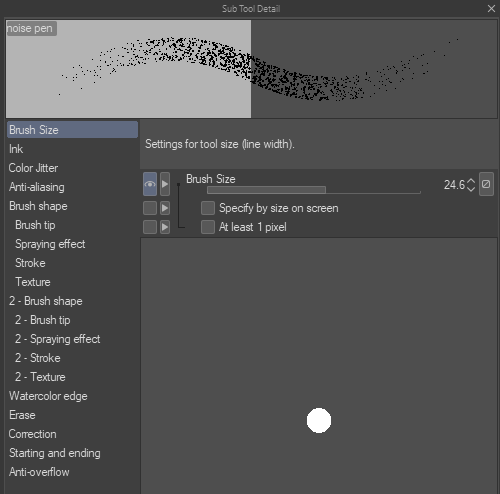Open the Color Jitter category

tap(72, 168)
